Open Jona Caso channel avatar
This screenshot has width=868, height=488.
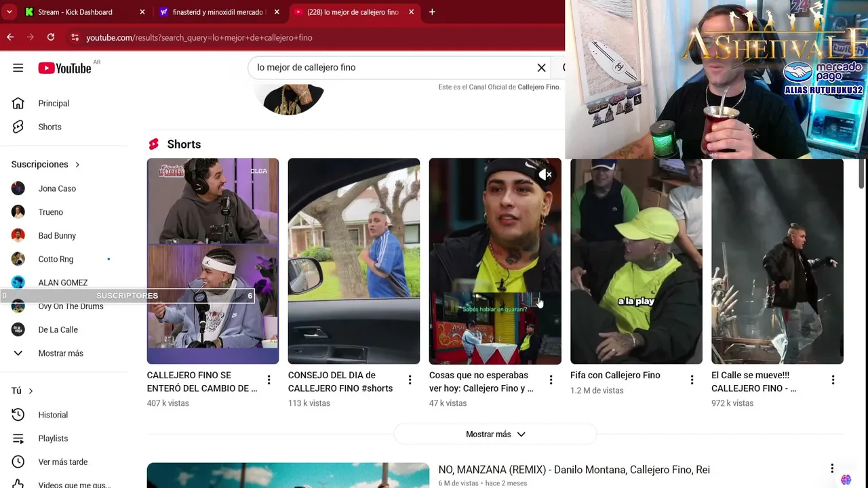[18, 188]
